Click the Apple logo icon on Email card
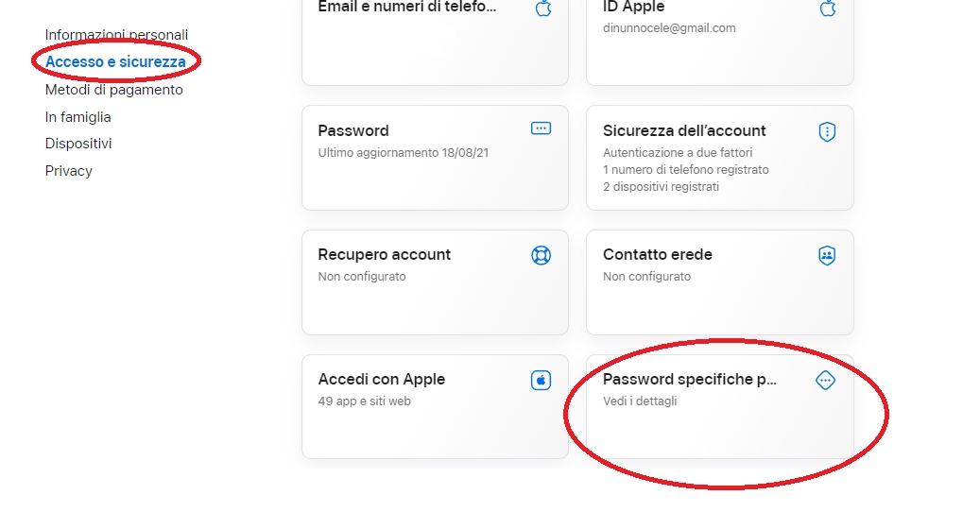The image size is (980, 529). [x=542, y=9]
